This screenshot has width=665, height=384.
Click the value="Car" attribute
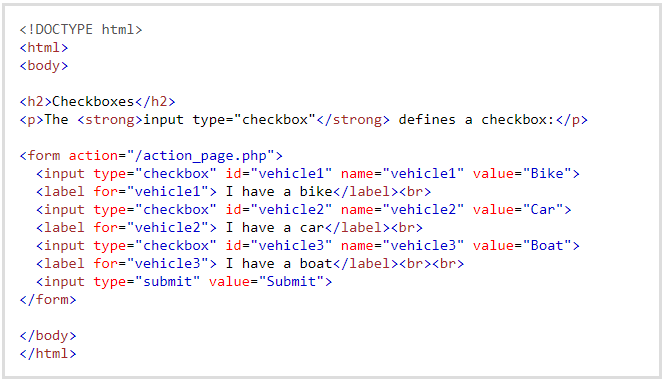coord(518,210)
